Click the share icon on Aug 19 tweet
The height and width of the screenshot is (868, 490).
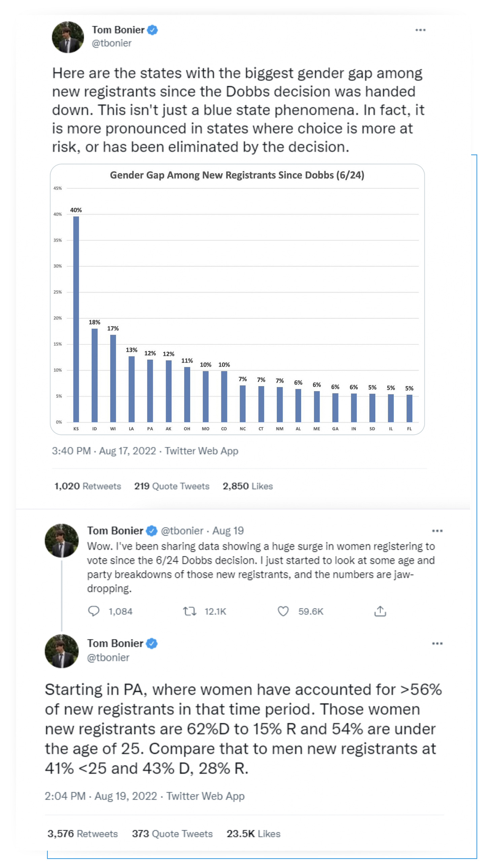(380, 611)
